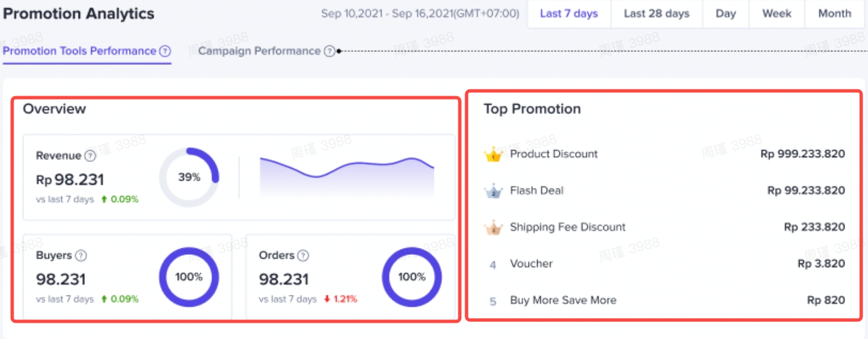Open the Voucher promotion row

(531, 264)
